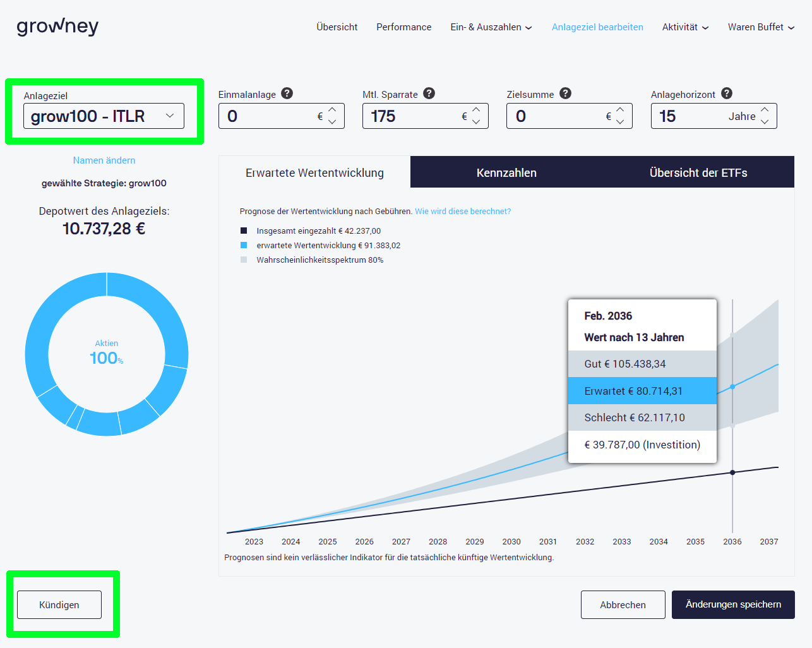
Task: Decrease Mtl. Sparrate with down arrow
Action: pos(476,122)
